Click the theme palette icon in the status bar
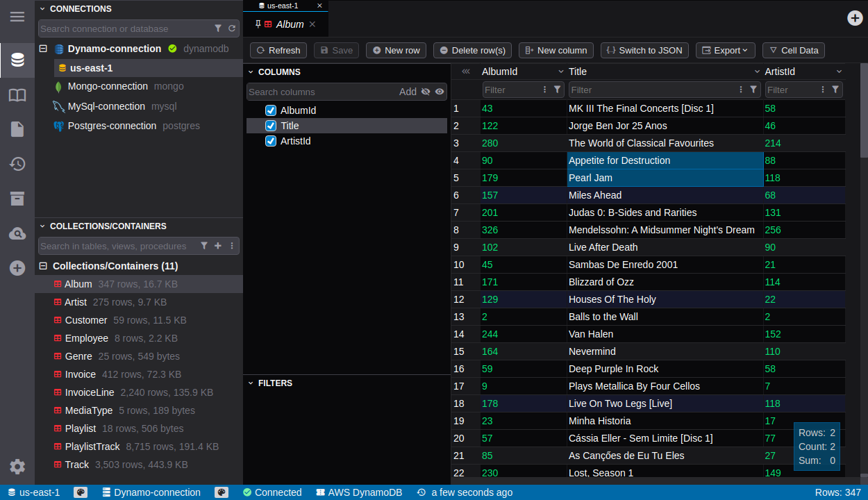 [x=81, y=492]
